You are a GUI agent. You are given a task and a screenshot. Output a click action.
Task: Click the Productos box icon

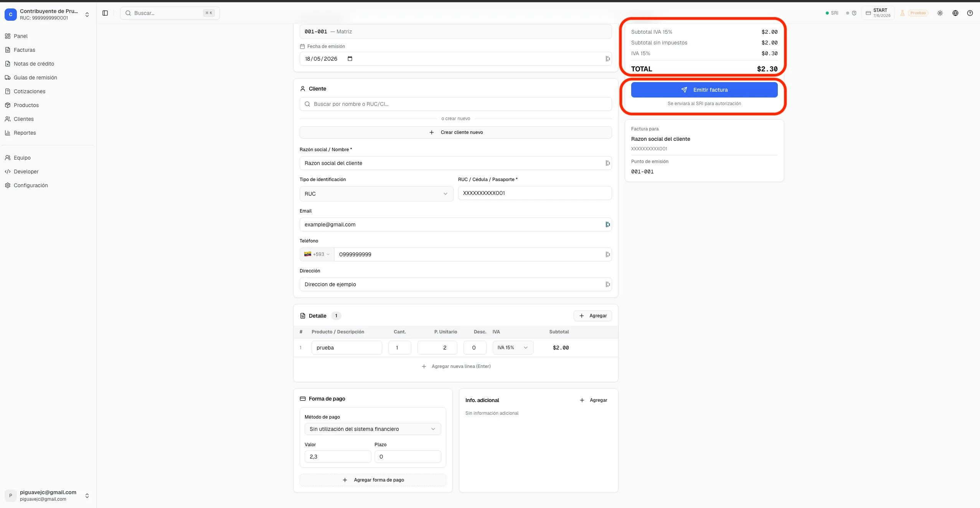[8, 105]
